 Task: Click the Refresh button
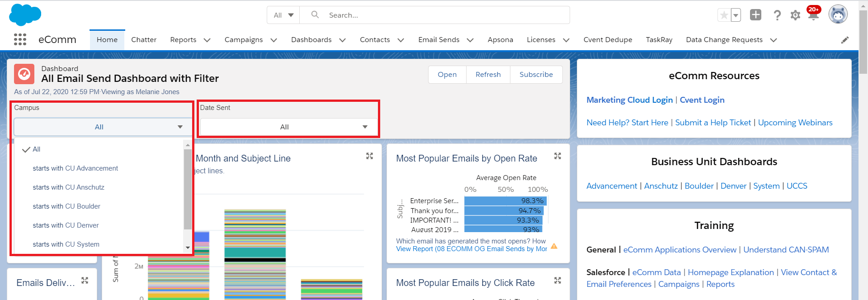point(488,75)
